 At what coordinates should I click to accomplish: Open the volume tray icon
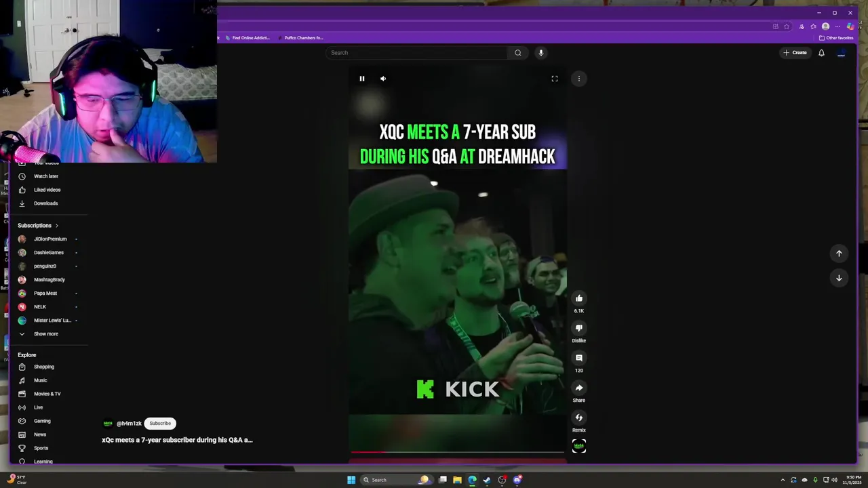(834, 480)
